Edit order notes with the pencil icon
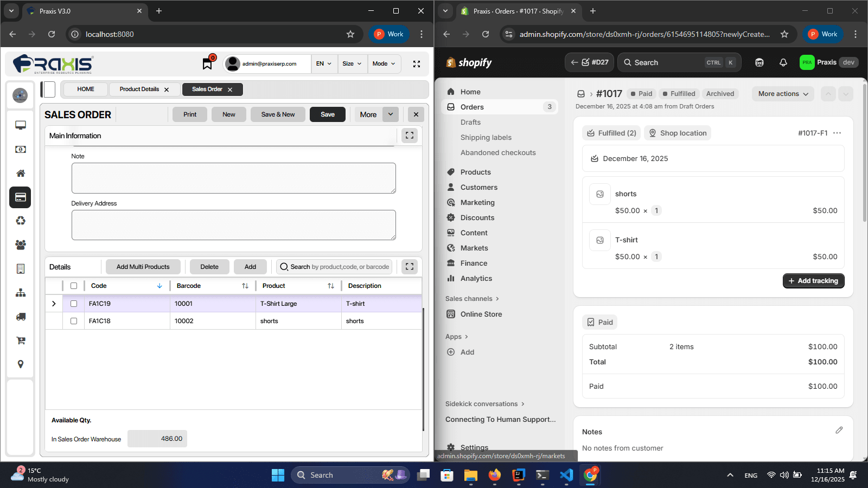Screen dimensions: 868x488 [839, 430]
